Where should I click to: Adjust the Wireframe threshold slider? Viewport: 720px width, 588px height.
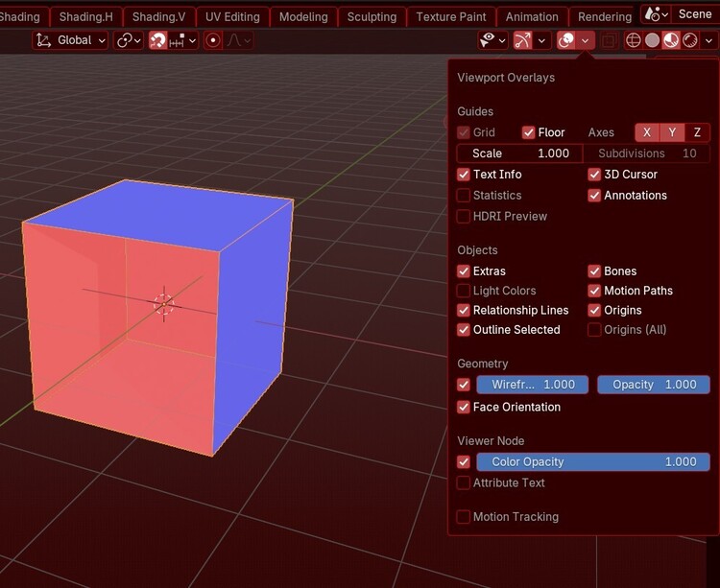(533, 385)
